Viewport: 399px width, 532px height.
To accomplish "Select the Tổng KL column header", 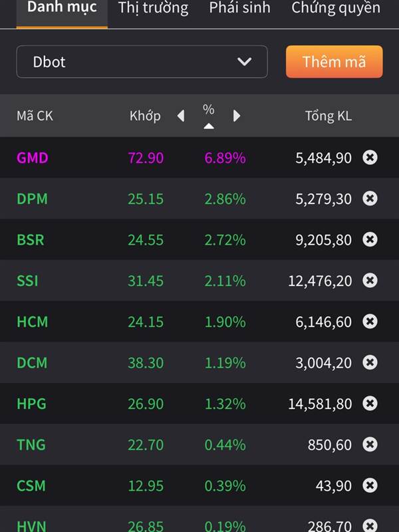I will (328, 116).
